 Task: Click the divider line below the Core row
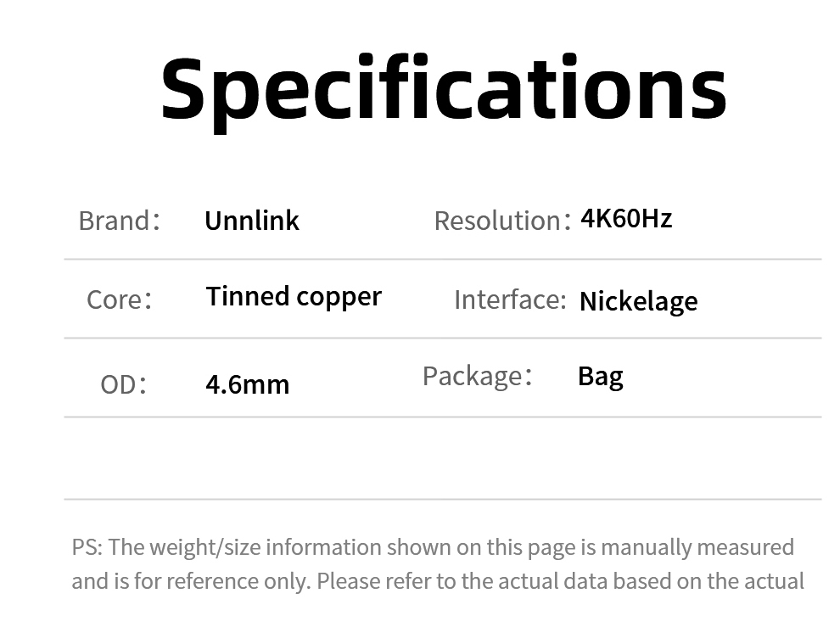[442, 338]
